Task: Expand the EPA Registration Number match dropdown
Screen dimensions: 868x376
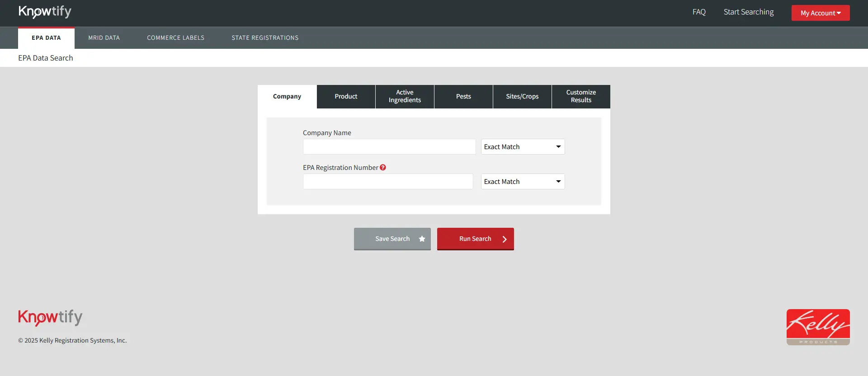Action: pyautogui.click(x=523, y=182)
